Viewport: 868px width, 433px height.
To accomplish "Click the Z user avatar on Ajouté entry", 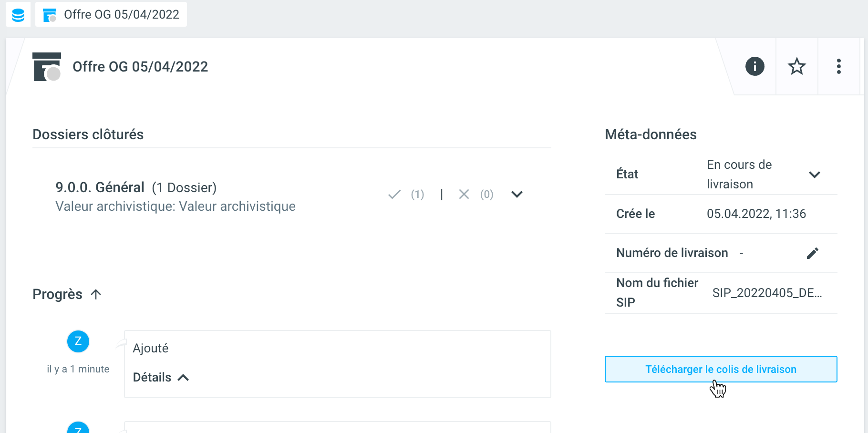I will tap(78, 341).
